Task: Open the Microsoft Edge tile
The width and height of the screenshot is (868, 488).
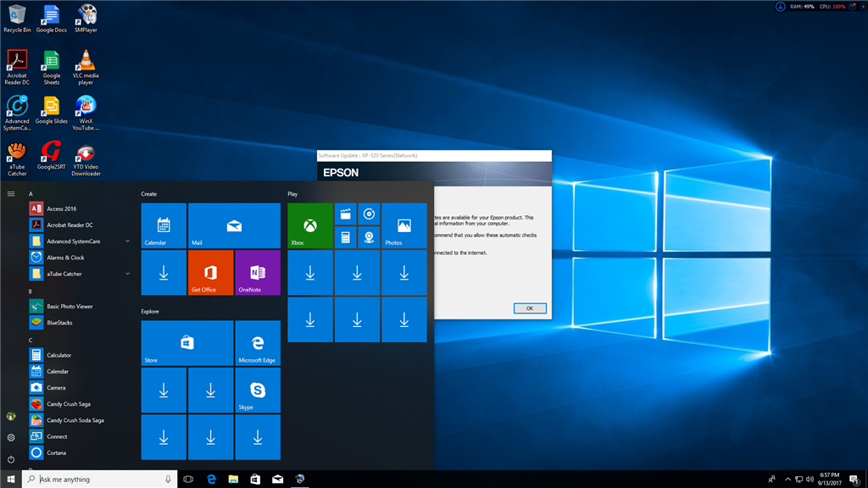Action: click(258, 343)
